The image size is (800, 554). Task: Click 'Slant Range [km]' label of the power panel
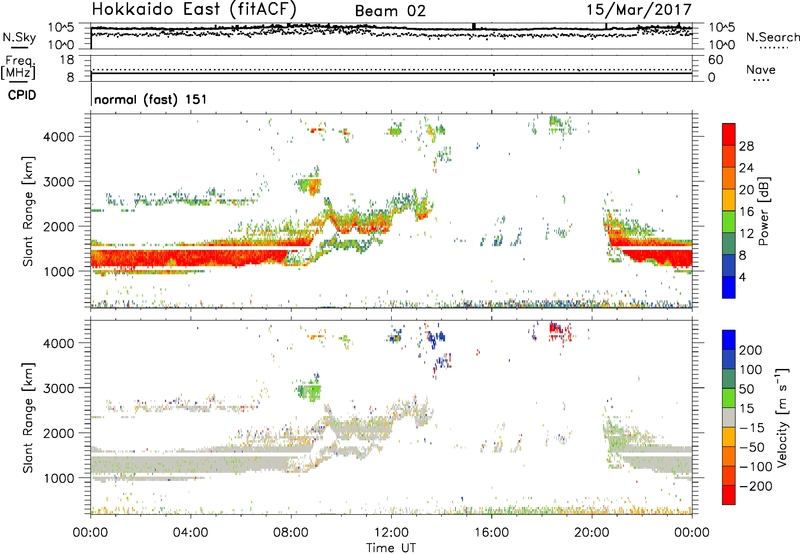click(x=28, y=211)
